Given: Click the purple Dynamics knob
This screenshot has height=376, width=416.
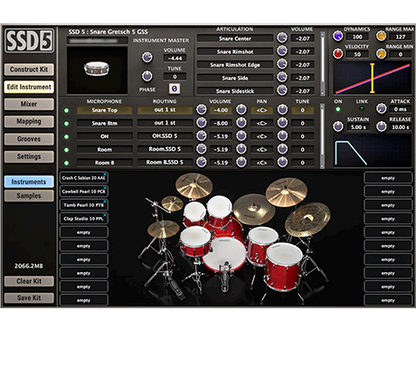Looking at the screenshot, I should click(x=338, y=36).
